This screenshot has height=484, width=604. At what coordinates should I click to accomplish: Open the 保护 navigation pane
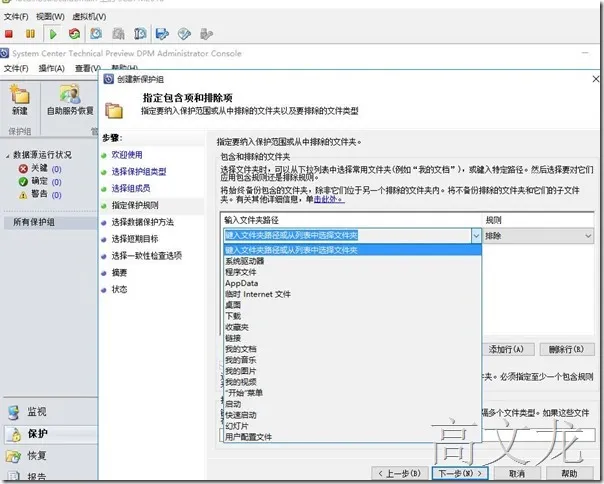point(50,434)
